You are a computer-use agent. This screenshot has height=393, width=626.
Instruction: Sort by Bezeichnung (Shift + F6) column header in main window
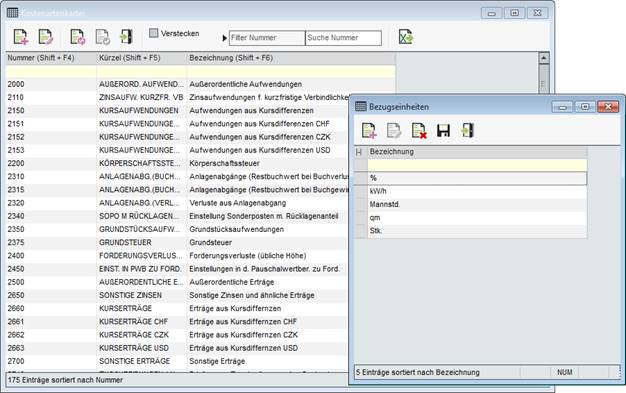click(x=291, y=58)
